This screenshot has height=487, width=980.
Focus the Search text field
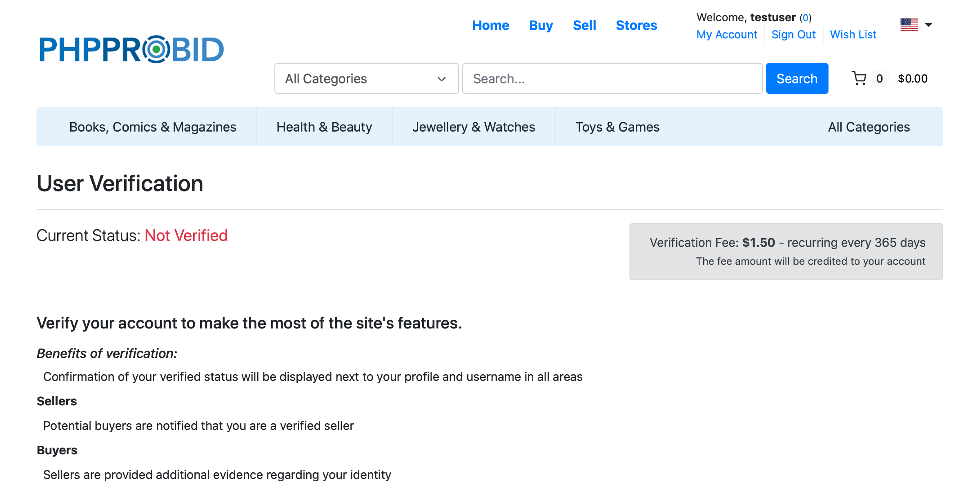612,78
